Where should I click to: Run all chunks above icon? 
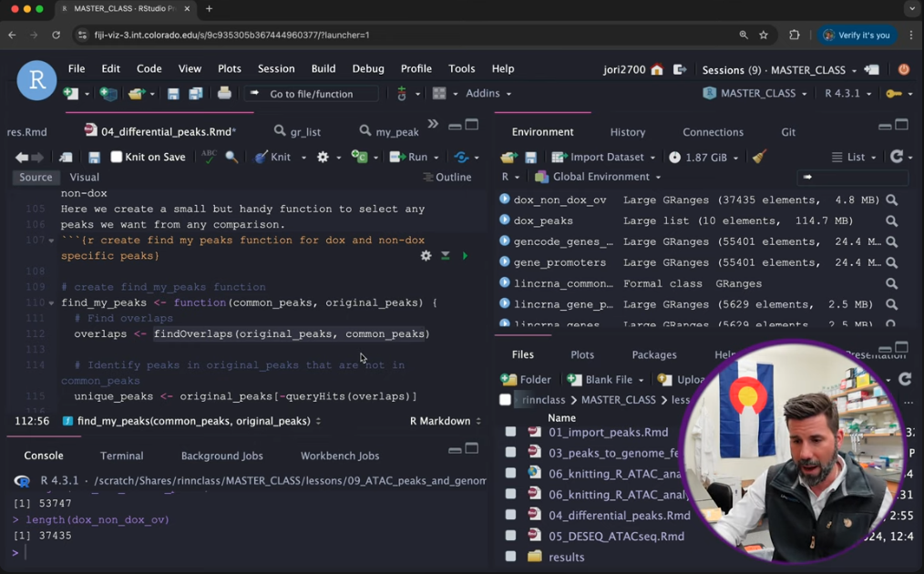tap(446, 256)
